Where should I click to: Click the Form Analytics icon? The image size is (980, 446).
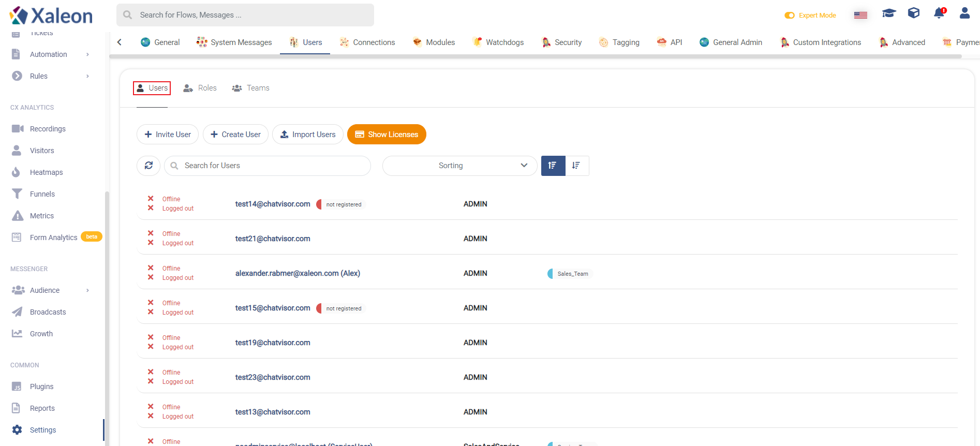click(x=17, y=237)
